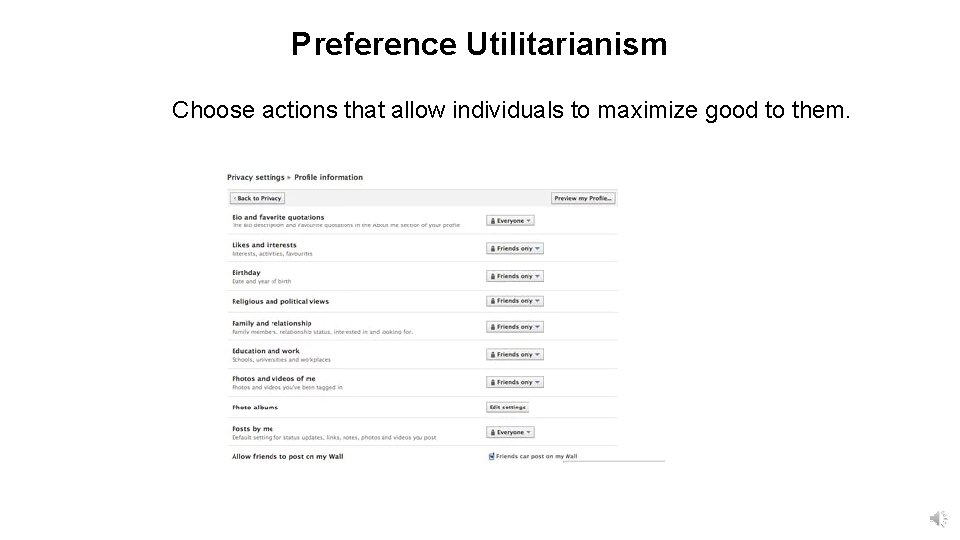The height and width of the screenshot is (540, 960).
Task: Click Edit settings for Photo albums
Action: click(x=507, y=407)
